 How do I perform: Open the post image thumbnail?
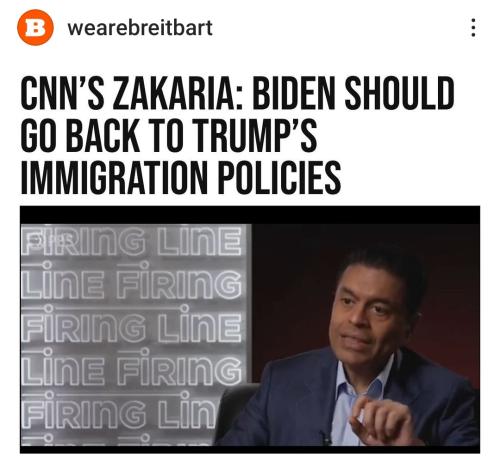coord(250,330)
